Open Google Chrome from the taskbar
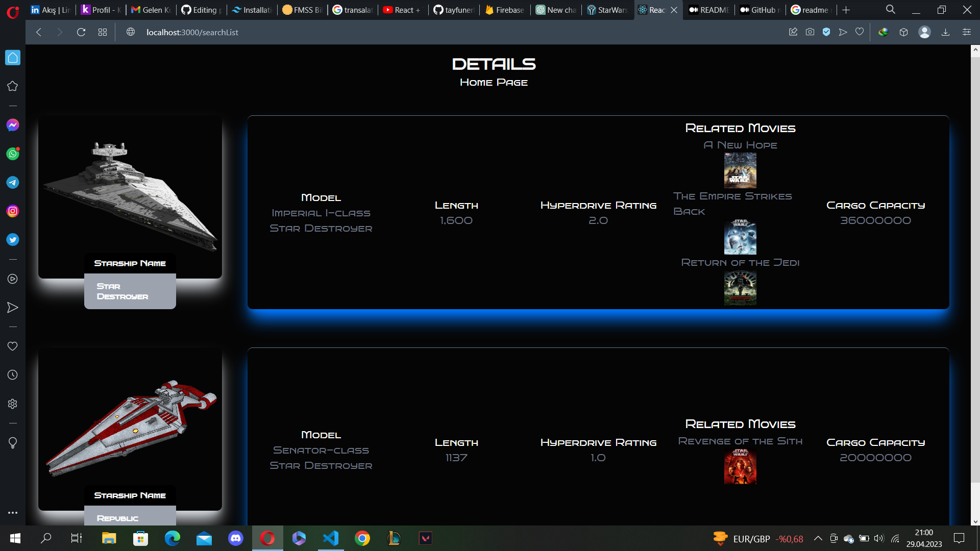 click(362, 538)
